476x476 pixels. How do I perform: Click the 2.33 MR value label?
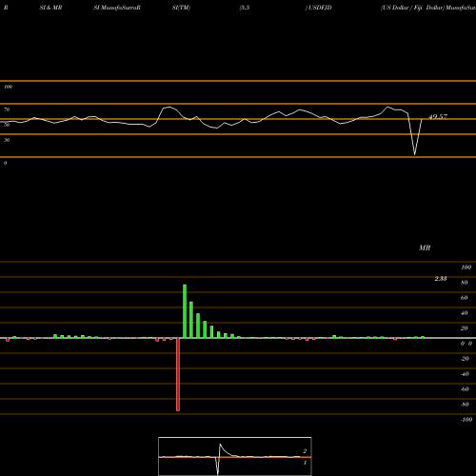point(441,279)
